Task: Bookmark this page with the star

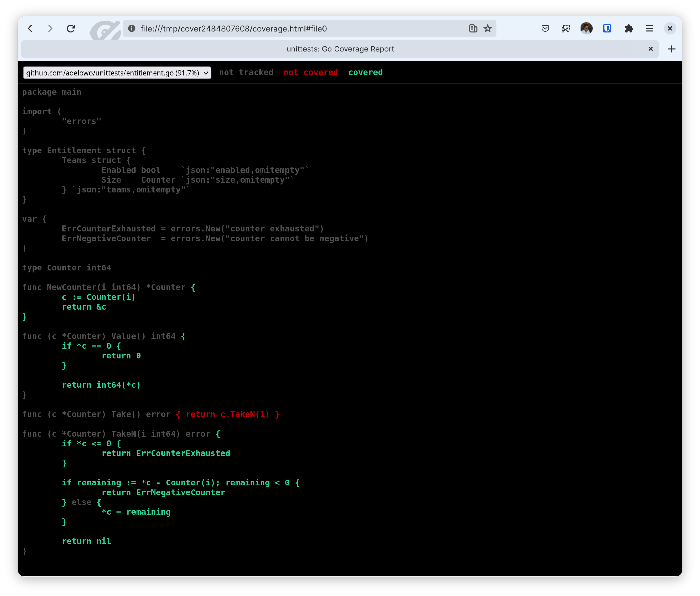Action: click(x=488, y=28)
